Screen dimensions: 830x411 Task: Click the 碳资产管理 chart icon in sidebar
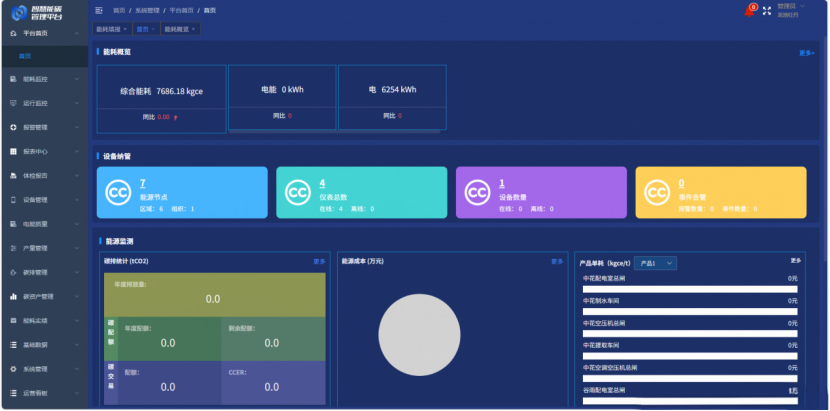click(x=12, y=297)
